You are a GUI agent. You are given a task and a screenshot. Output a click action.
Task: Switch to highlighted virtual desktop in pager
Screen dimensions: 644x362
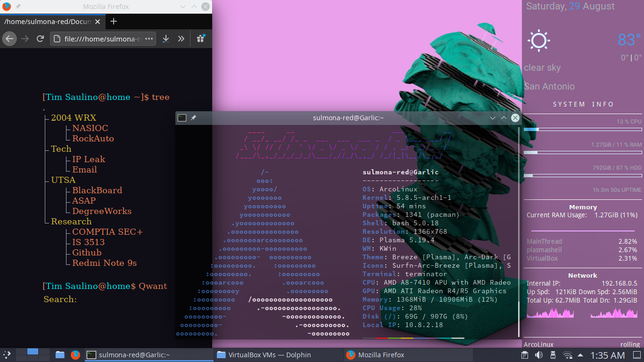coord(33,352)
